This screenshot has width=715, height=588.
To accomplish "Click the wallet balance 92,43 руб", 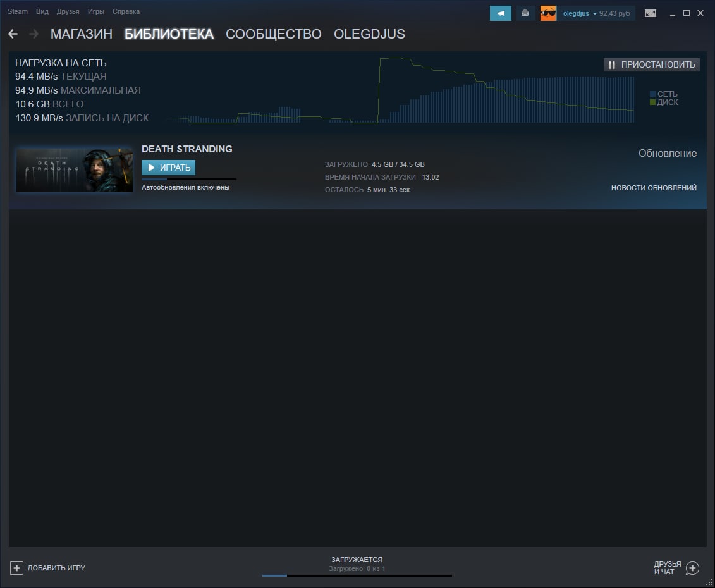I will coord(614,13).
